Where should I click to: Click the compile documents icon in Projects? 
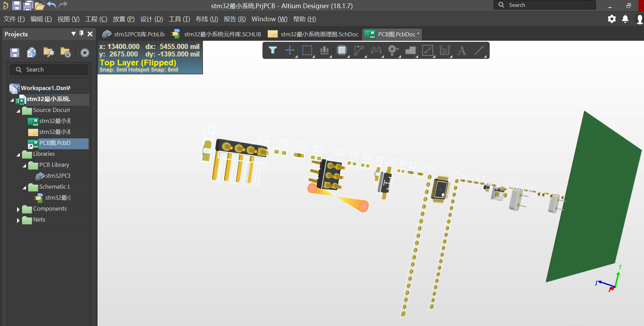click(31, 52)
